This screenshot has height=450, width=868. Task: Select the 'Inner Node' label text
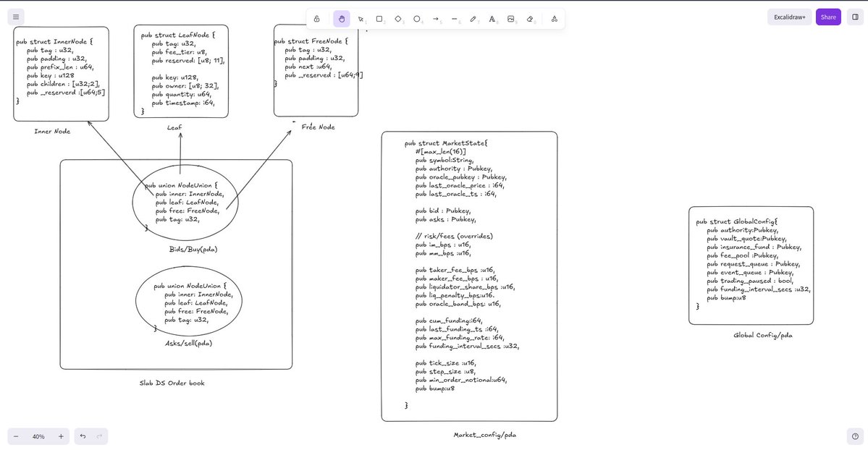(52, 132)
